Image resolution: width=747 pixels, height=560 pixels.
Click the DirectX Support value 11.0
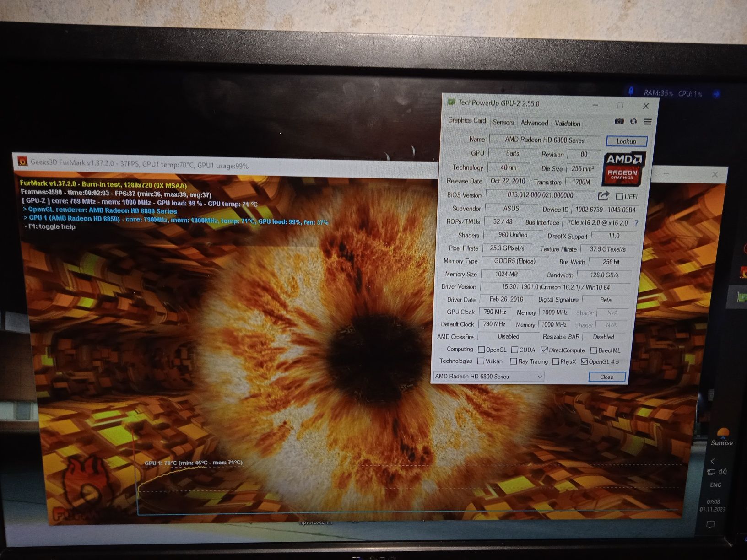coord(613,236)
